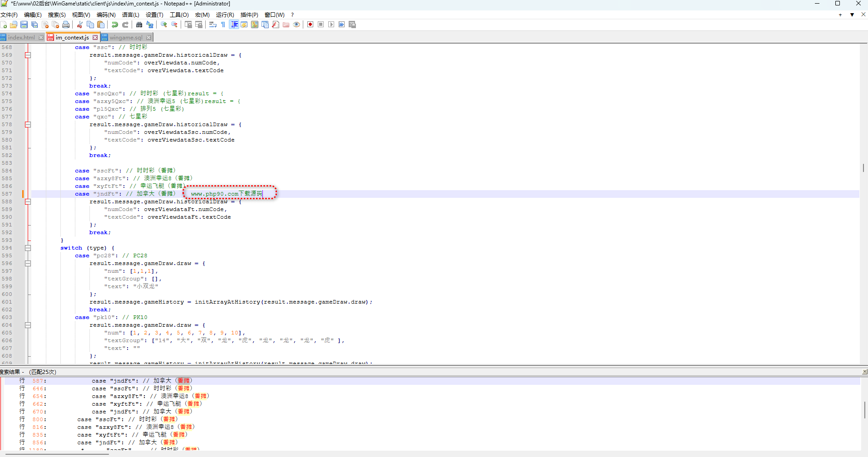Click the editor vertical scrollbar thumb
Screen dimensions: 868x457
coord(863,167)
